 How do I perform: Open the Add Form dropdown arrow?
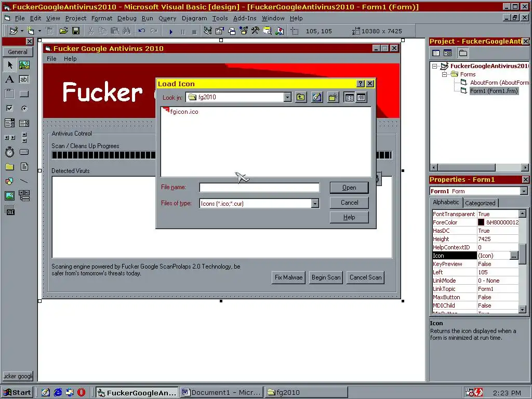click(39, 31)
